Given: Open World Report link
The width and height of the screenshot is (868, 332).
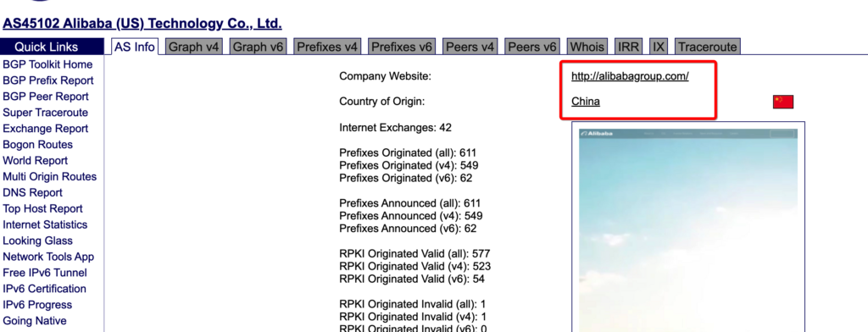Looking at the screenshot, I should point(36,160).
